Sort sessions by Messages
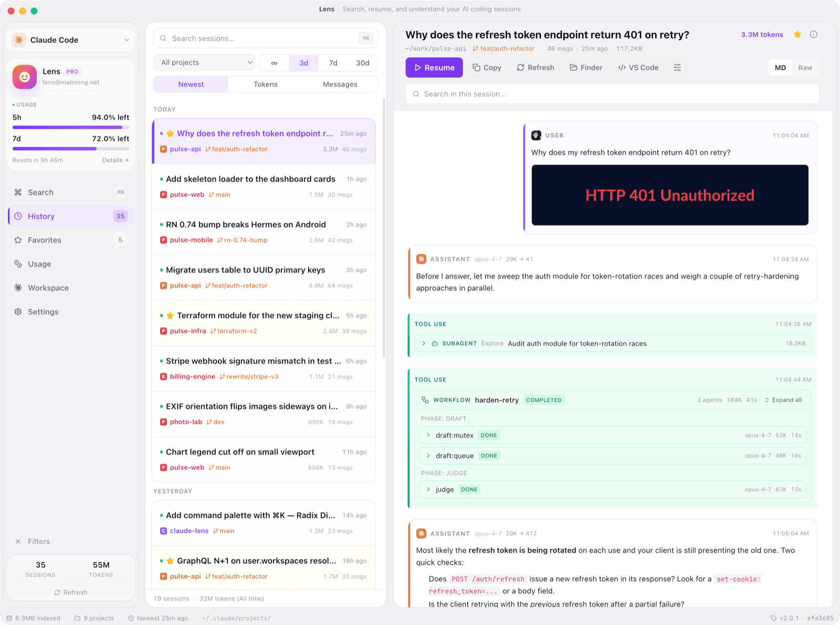840x625 pixels. click(340, 84)
